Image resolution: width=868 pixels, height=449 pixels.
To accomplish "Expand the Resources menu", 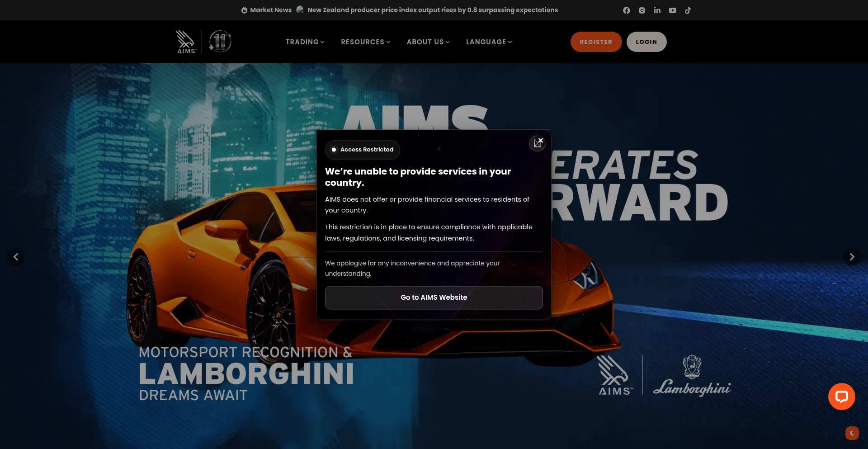I will (x=365, y=42).
